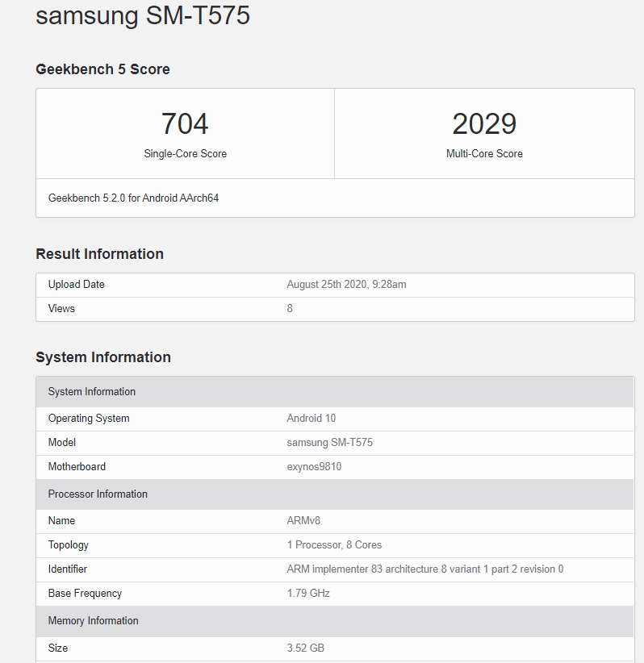Click the samsung SM-T575 page title
This screenshot has height=663, width=644.
[143, 16]
